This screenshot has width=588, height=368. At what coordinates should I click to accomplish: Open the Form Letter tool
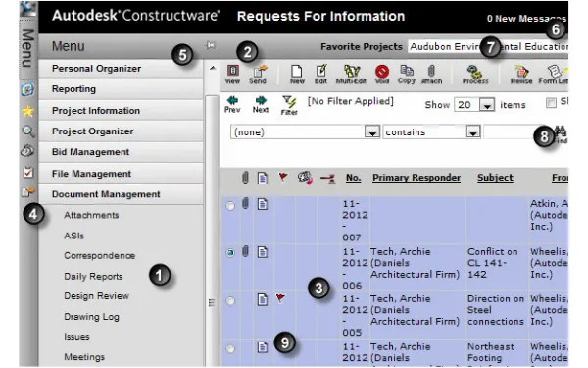(554, 74)
